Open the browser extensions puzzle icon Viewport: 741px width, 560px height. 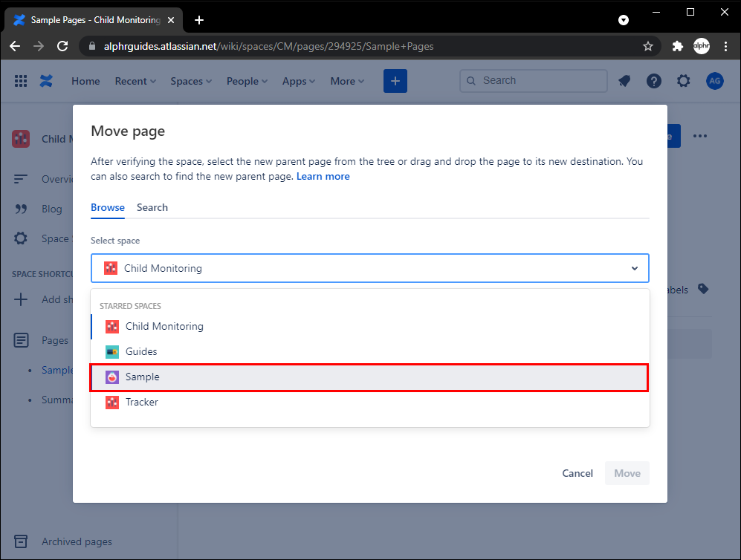tap(678, 46)
